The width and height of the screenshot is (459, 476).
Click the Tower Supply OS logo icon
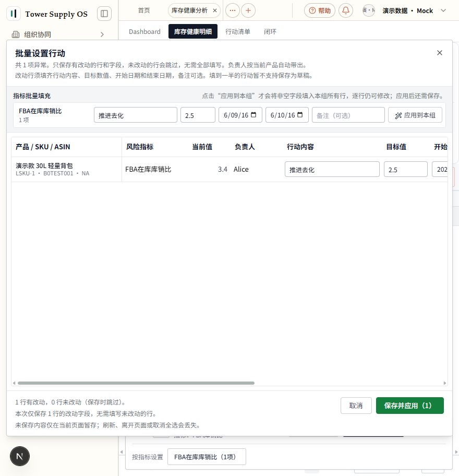pyautogui.click(x=14, y=14)
